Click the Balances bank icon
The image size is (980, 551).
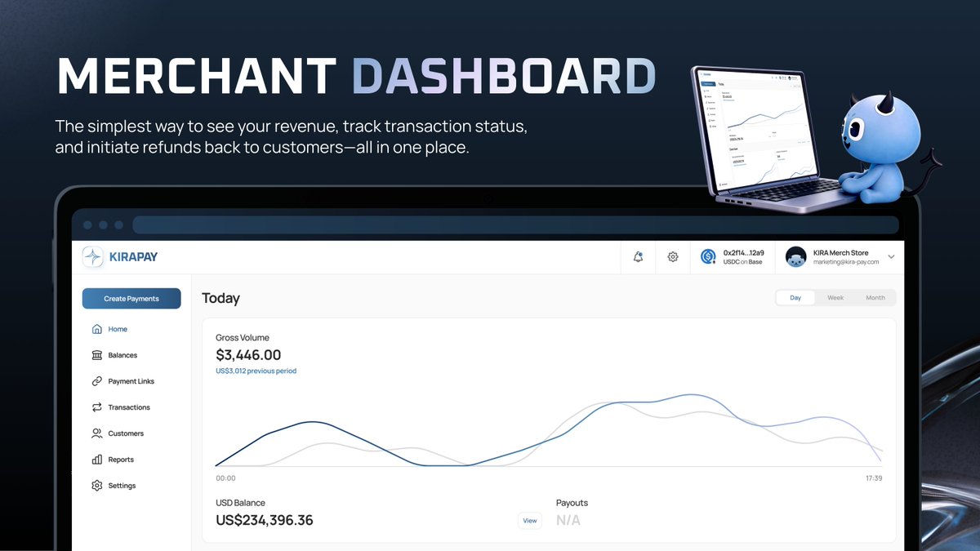97,355
